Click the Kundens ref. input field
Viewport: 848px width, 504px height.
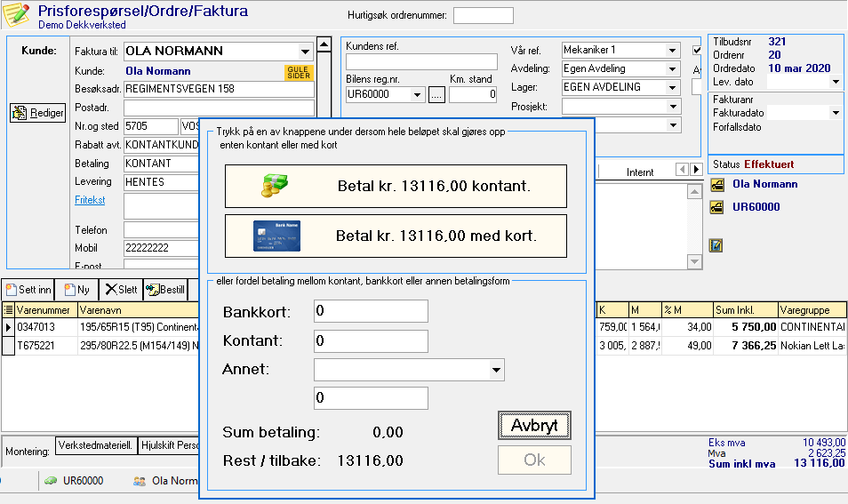click(421, 61)
